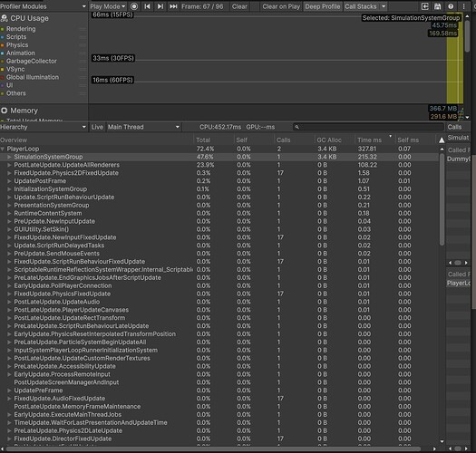Select PostLateUpdate.MemoryFrameMaintenance row
Viewport: 476px width, 453px height.
click(219, 407)
